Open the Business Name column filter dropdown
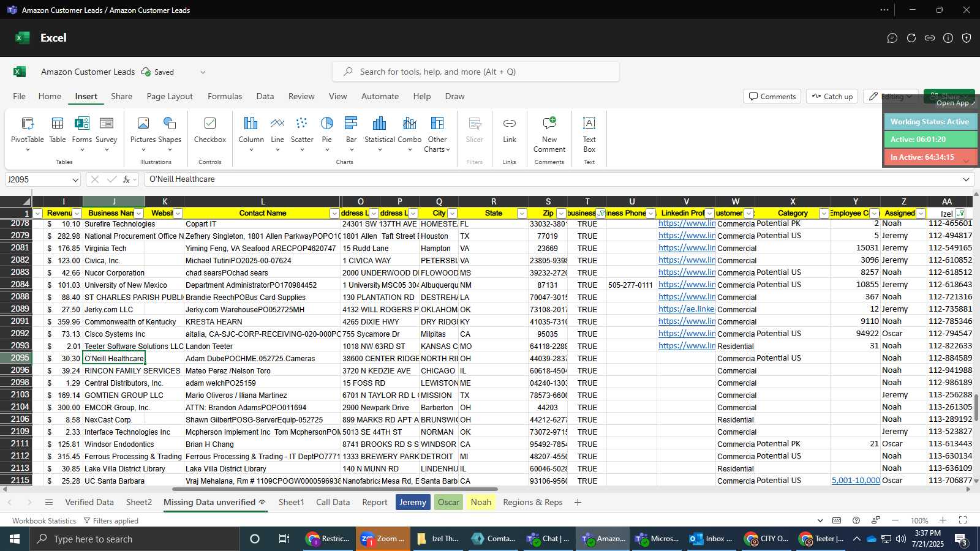This screenshot has height=551, width=980. pos(138,213)
